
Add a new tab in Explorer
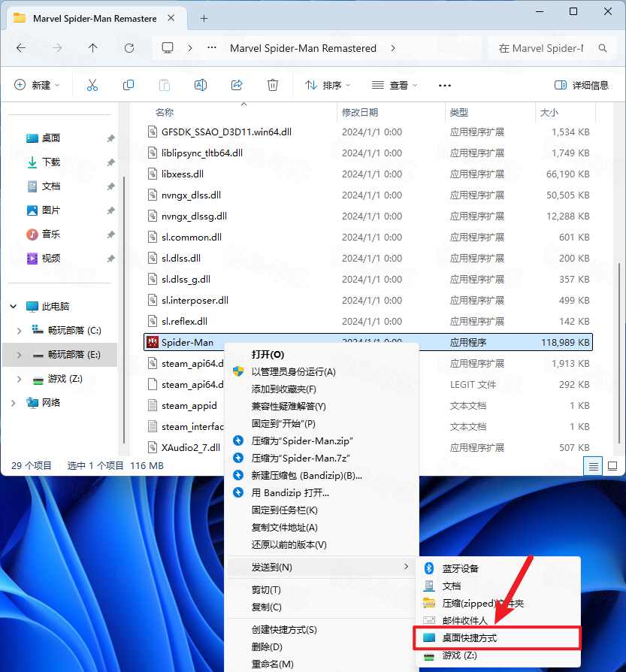click(204, 19)
